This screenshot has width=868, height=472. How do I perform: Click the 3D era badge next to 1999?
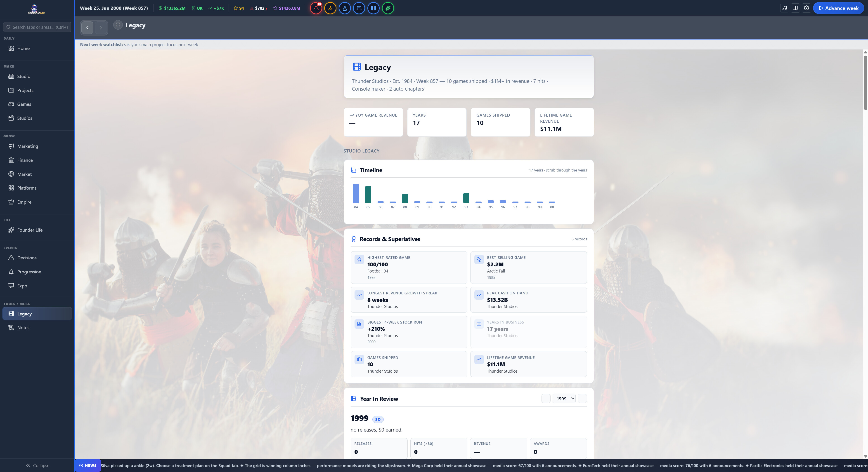[x=378, y=420]
